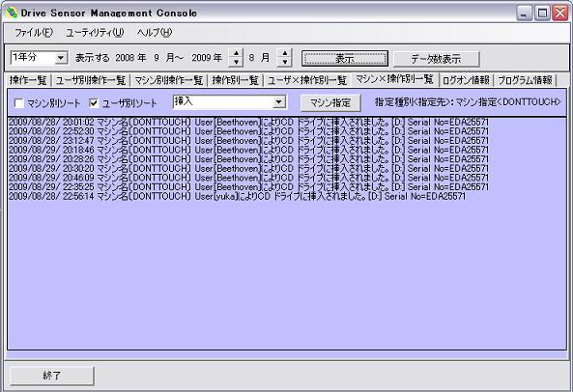Toggle the マシン別ソート checkbox
573x392 pixels.
[19, 103]
